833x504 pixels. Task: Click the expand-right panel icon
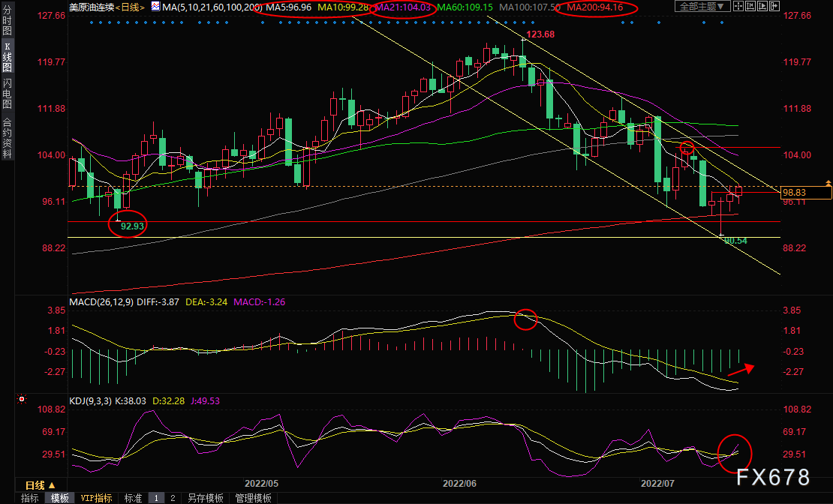(x=774, y=6)
